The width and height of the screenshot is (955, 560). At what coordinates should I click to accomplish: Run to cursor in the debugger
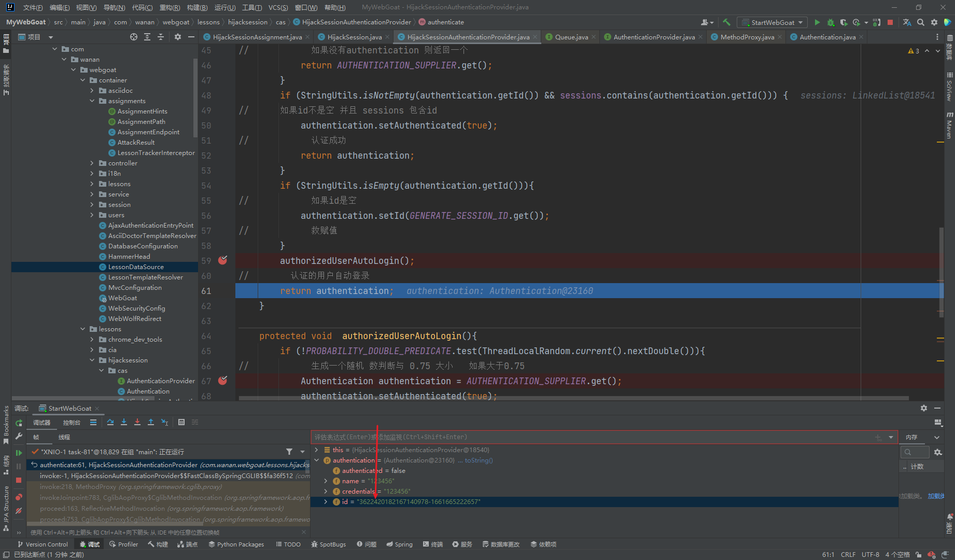164,422
